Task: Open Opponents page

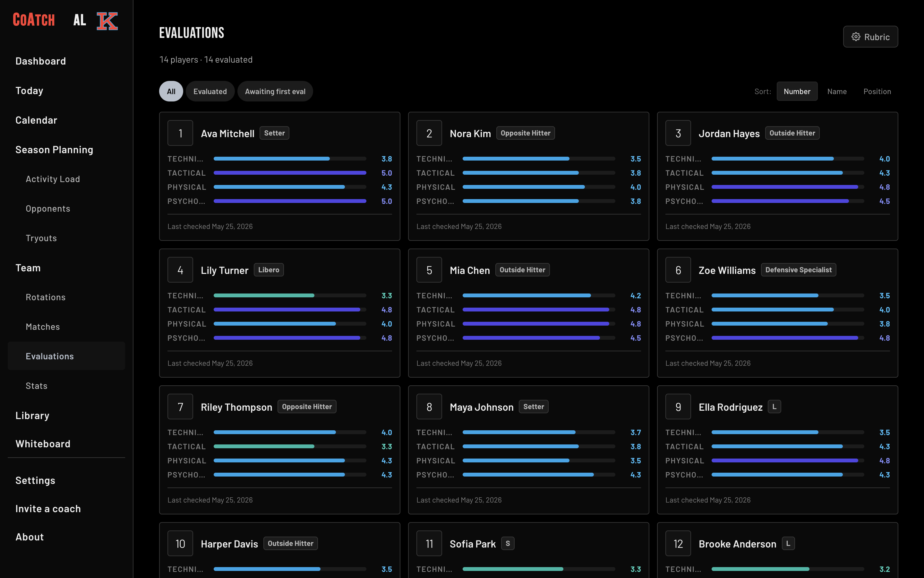Action: point(66,208)
